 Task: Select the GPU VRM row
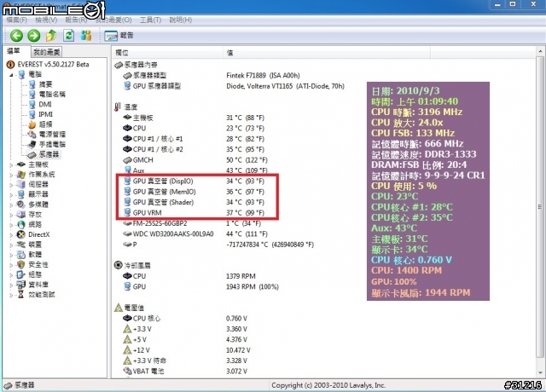pyautogui.click(x=194, y=212)
